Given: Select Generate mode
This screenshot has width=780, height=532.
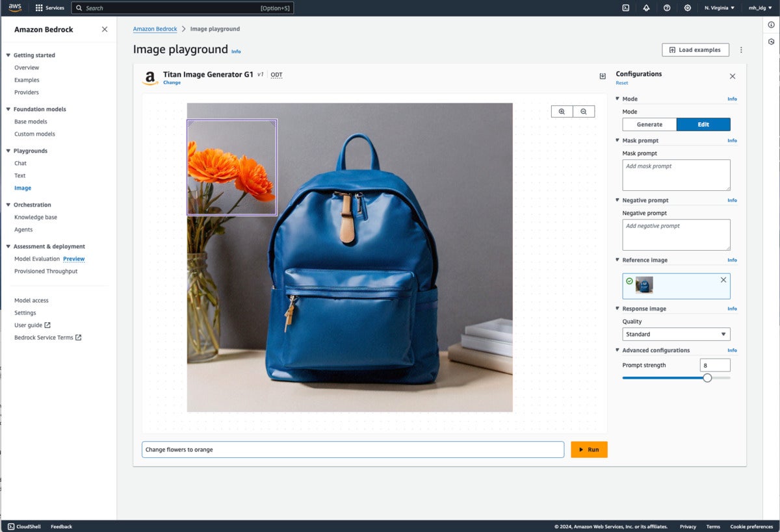Looking at the screenshot, I should 649,124.
